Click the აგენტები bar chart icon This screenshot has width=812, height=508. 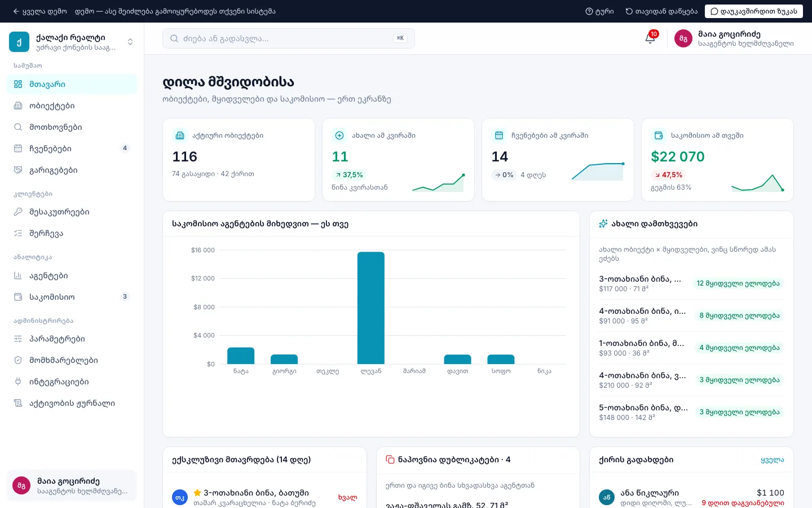(18, 275)
